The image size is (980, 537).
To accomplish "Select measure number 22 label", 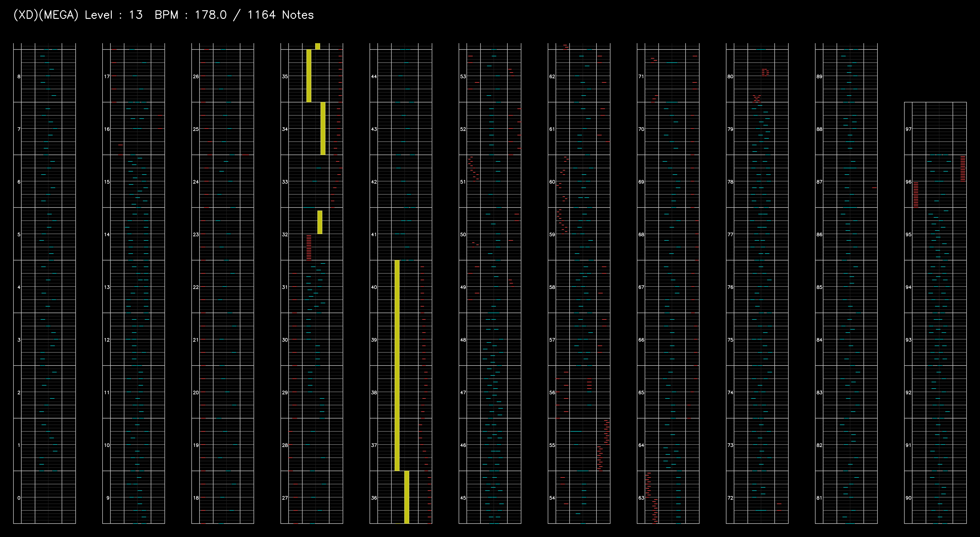I will pos(196,287).
